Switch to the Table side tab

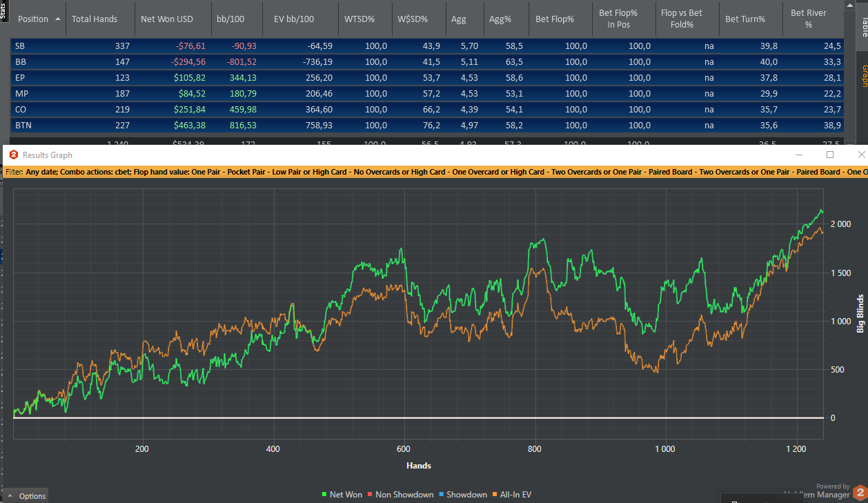tap(862, 28)
